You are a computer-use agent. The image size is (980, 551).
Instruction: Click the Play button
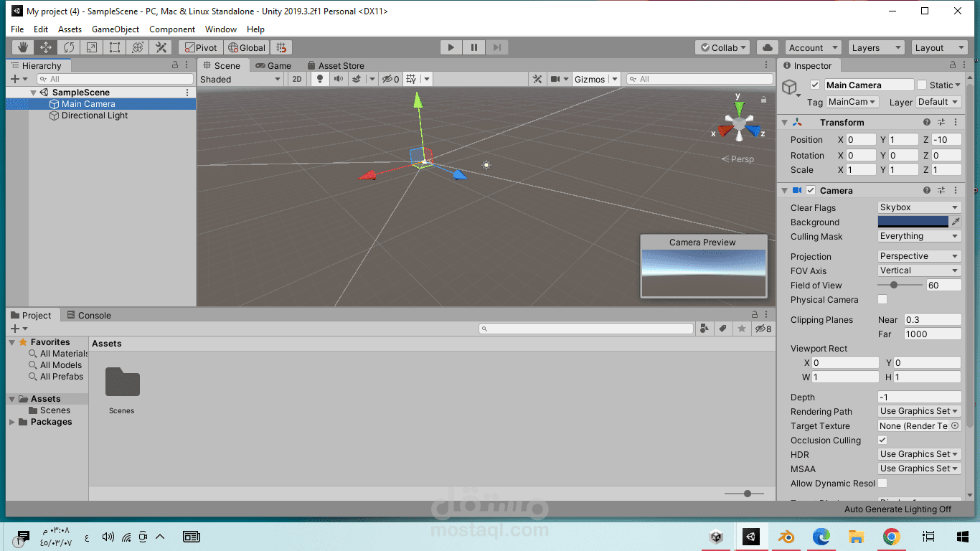click(x=451, y=47)
